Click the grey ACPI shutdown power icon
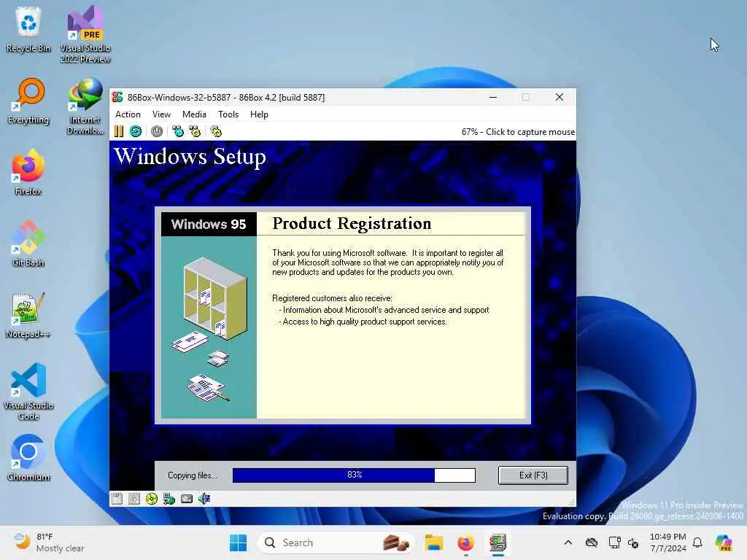The image size is (747, 560). 157,131
